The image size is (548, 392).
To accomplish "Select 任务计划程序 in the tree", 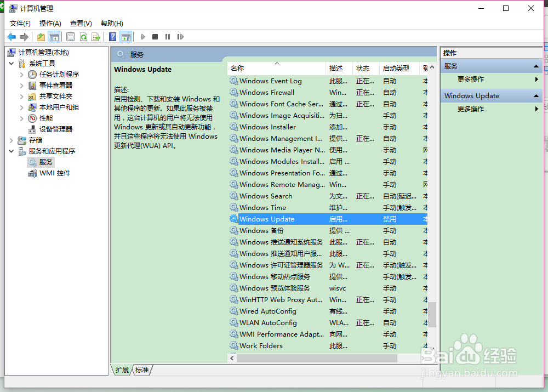I will tap(59, 75).
